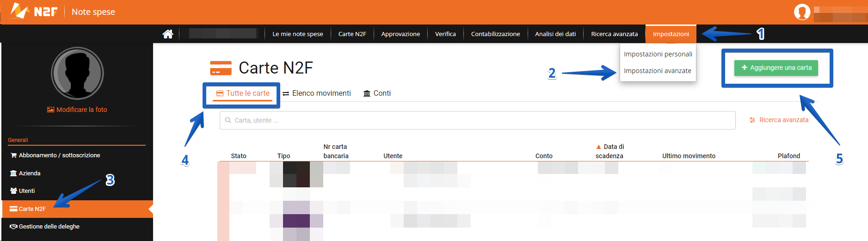The image size is (868, 241).
Task: Click the cart icon for Abbonamento / sottoscrizione
Action: coord(13,155)
